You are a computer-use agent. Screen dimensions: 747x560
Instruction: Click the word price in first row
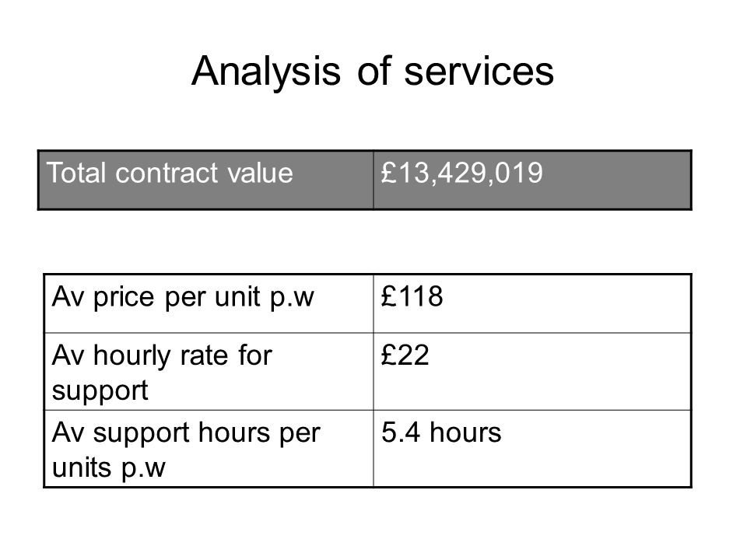[x=124, y=298]
